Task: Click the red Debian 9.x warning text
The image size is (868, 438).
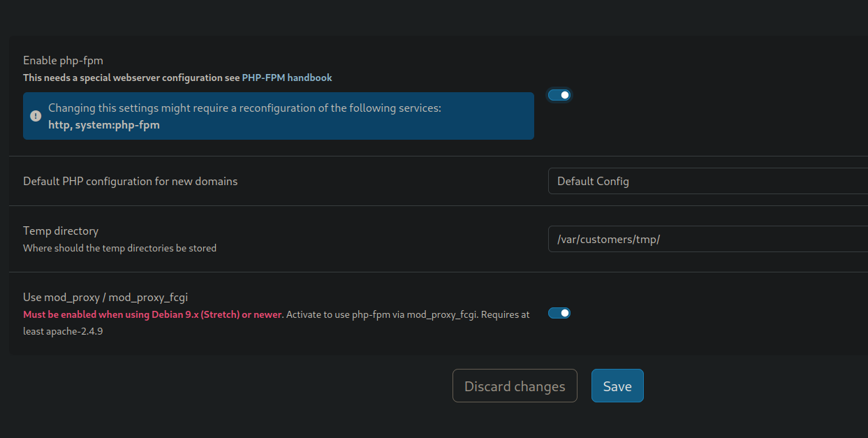Action: coord(154,314)
